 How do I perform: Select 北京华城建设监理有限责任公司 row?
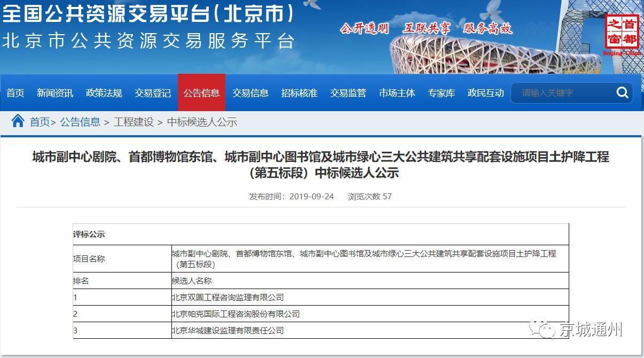click(321, 330)
